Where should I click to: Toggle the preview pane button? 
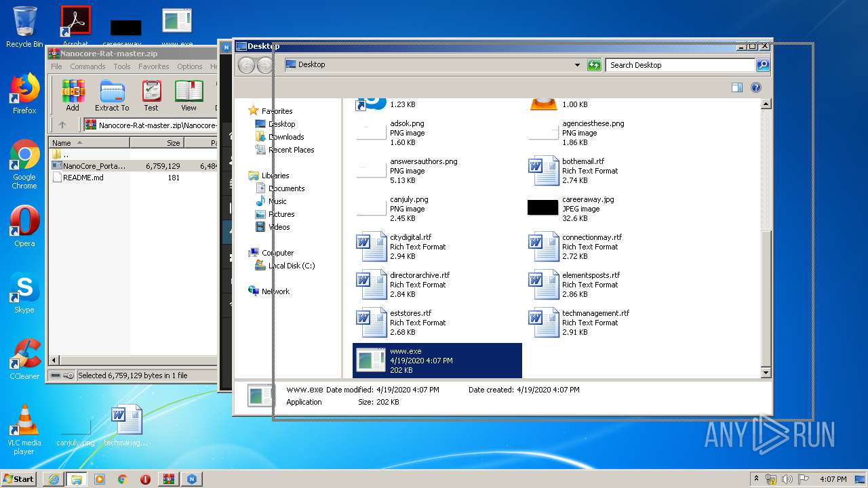tap(737, 87)
